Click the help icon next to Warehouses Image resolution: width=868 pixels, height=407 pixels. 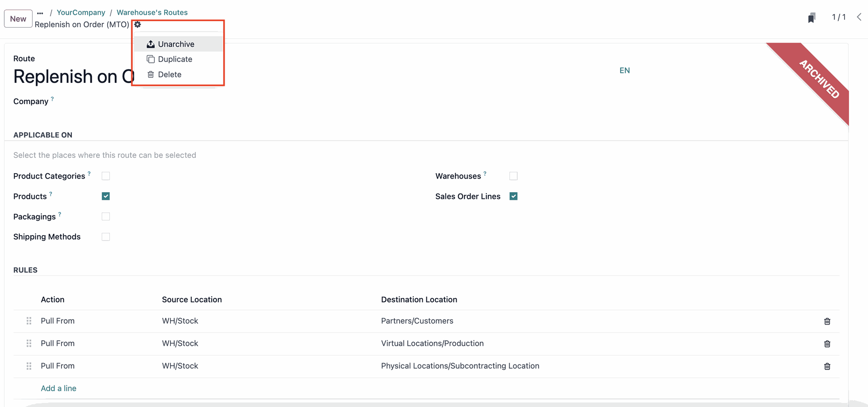(485, 173)
